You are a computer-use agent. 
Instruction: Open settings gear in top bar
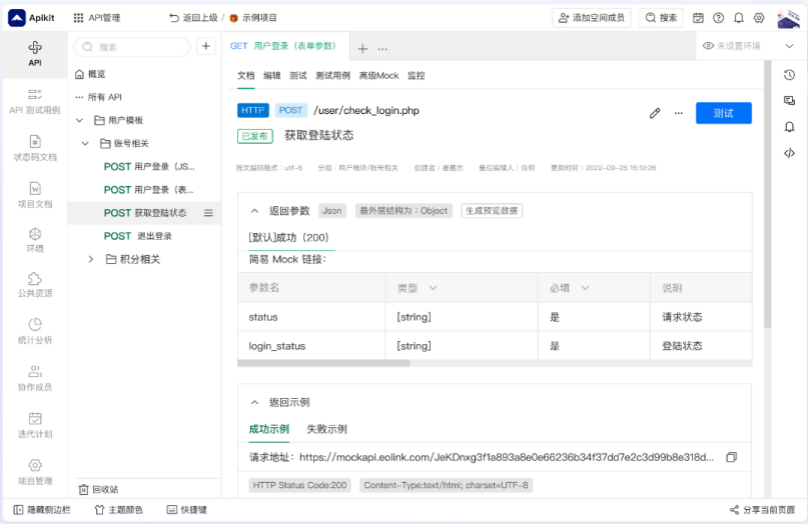coord(759,18)
